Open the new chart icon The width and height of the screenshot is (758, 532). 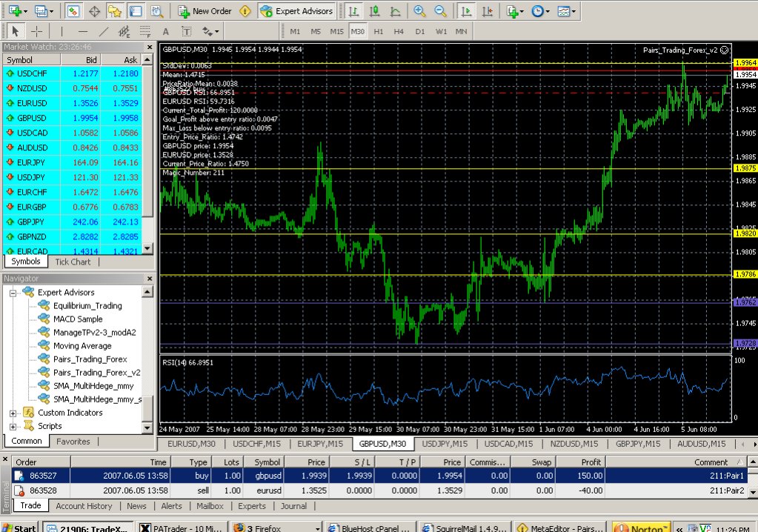pos(15,10)
